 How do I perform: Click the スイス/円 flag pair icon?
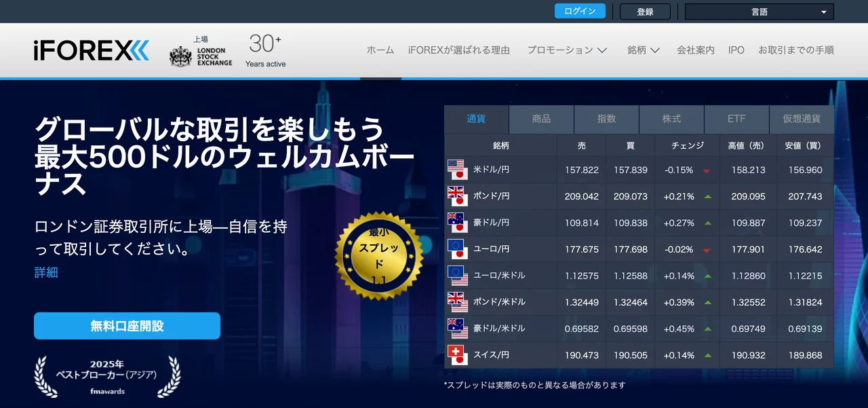coord(458,355)
